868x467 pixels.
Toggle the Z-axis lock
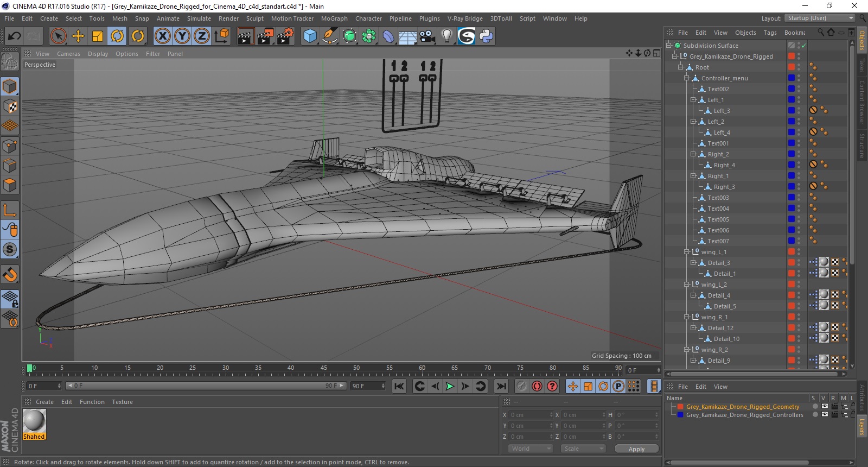pos(201,36)
